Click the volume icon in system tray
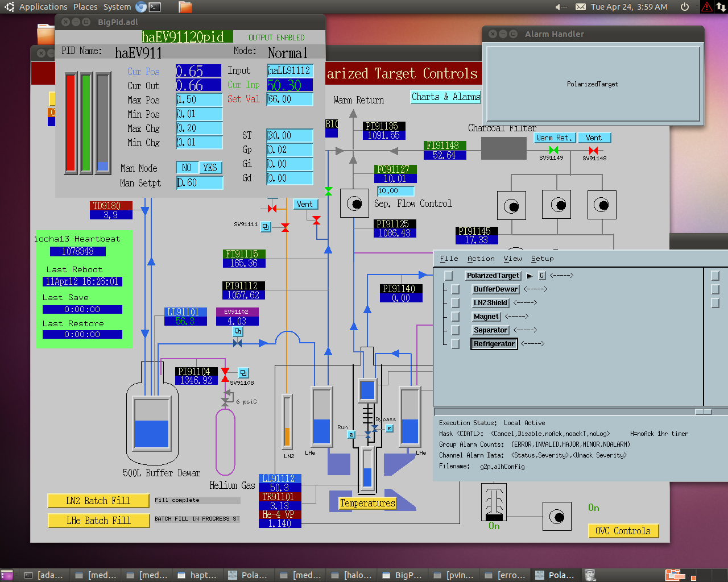Viewport: 728px width, 582px height. coord(561,7)
